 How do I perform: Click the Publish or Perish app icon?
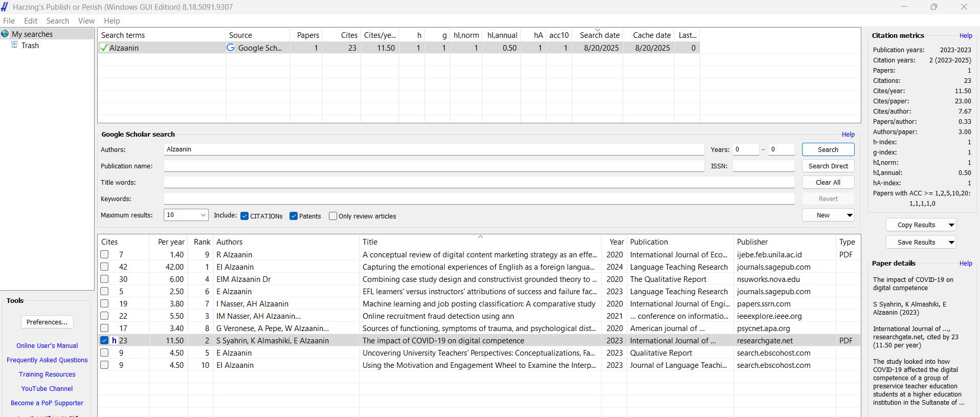(x=5, y=7)
